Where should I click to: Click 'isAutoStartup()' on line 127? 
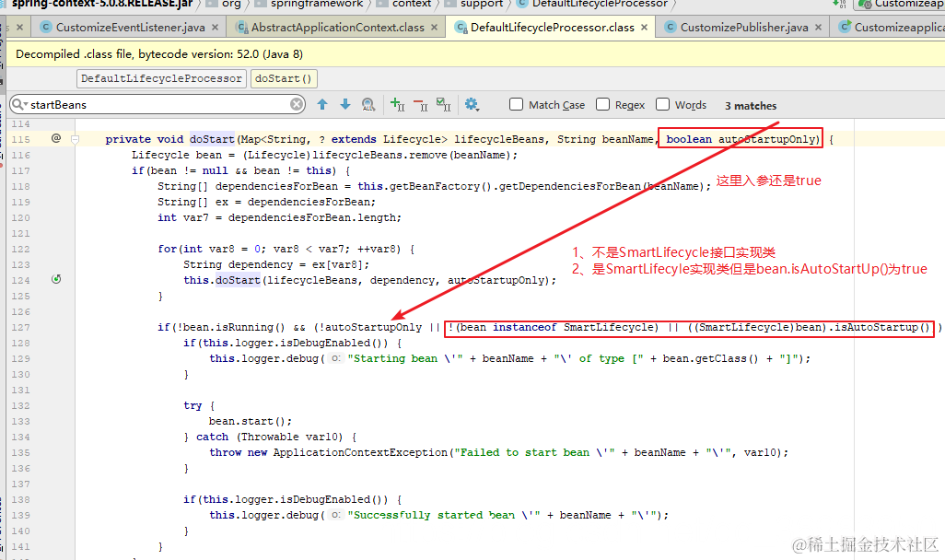click(881, 327)
